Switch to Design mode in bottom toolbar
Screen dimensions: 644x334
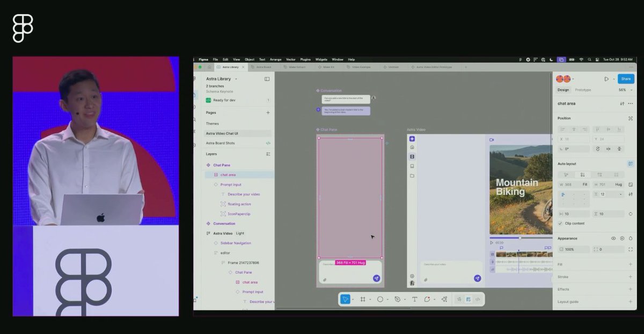[469, 299]
